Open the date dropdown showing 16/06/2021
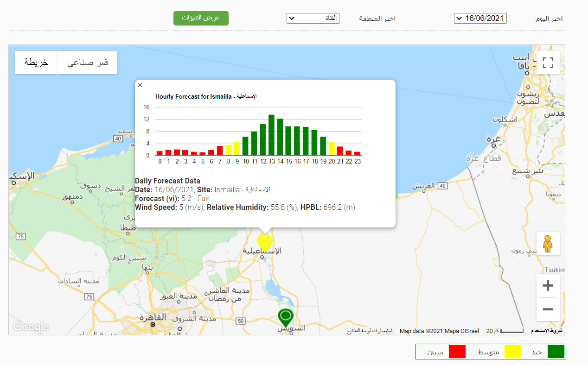 click(480, 19)
